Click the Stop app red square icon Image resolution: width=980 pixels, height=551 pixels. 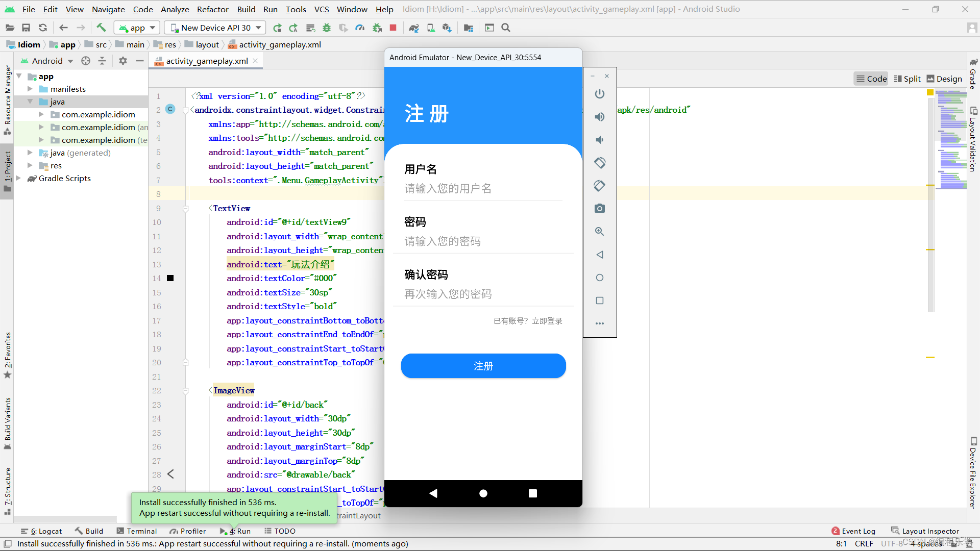[x=393, y=28]
